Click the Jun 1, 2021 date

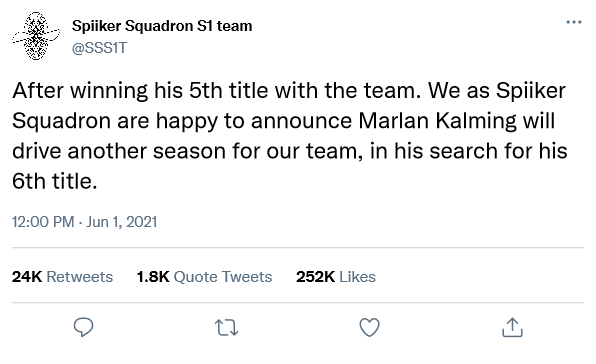click(122, 222)
